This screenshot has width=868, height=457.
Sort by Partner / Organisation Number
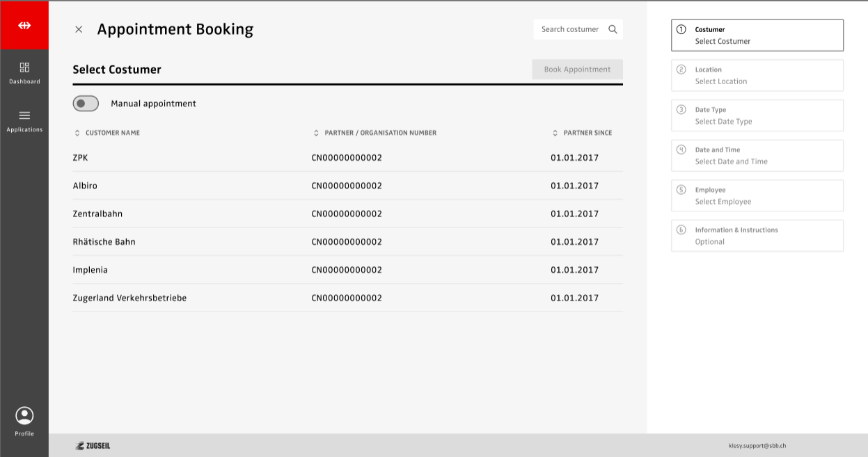pyautogui.click(x=317, y=133)
